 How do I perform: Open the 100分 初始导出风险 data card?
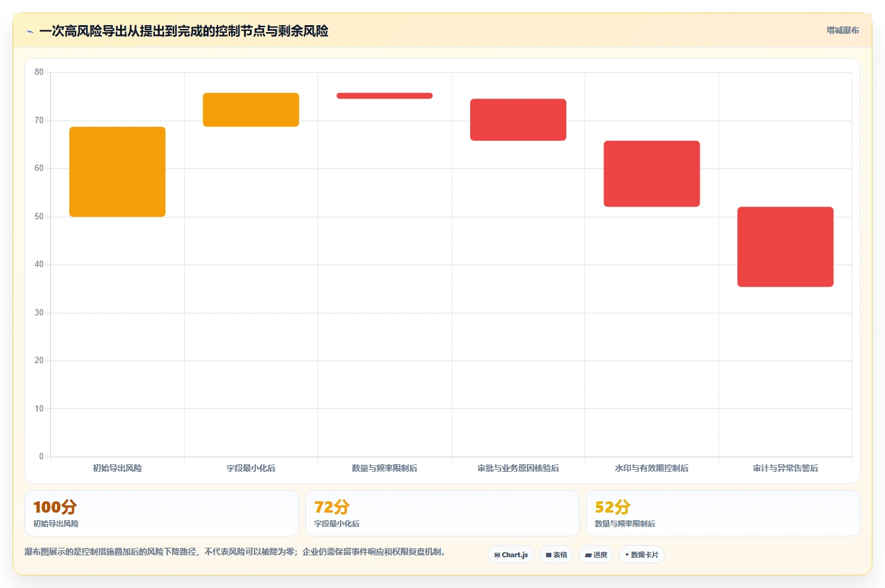162,513
